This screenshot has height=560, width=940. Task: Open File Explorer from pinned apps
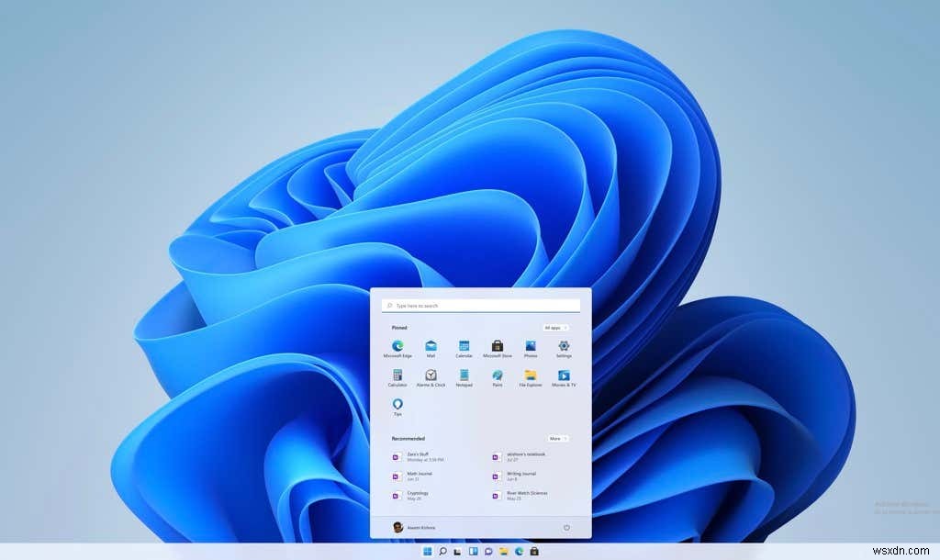point(530,376)
